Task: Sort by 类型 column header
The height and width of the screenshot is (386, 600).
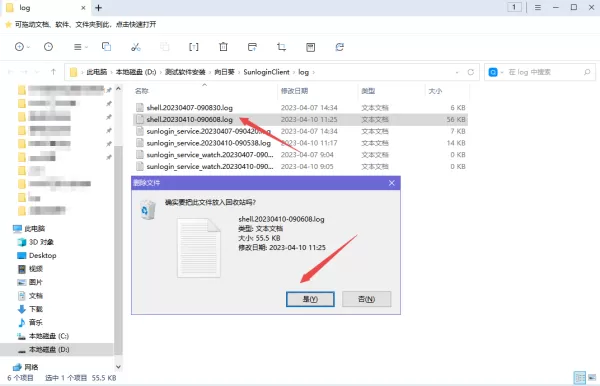Action: (368, 91)
